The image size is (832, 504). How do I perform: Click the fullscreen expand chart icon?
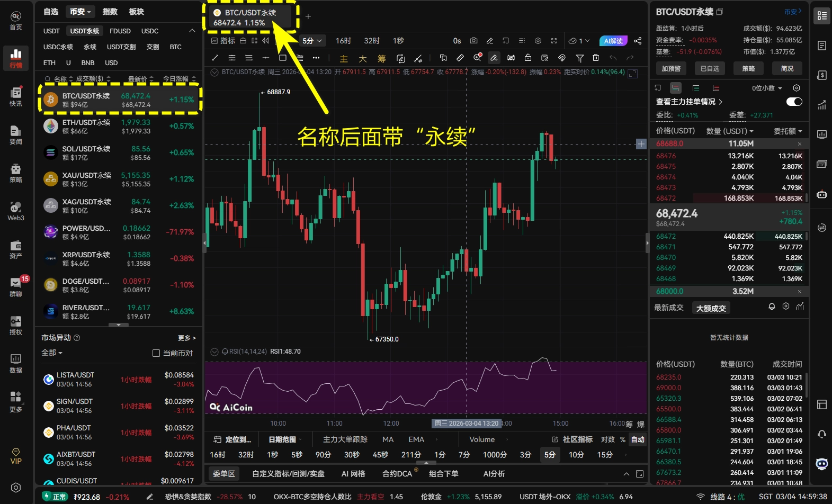tap(554, 41)
